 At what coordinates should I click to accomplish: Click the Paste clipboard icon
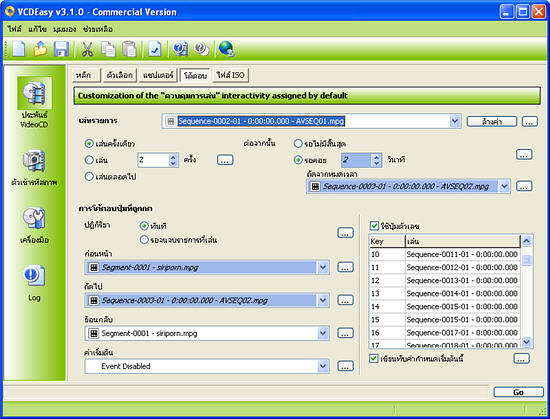point(129,49)
